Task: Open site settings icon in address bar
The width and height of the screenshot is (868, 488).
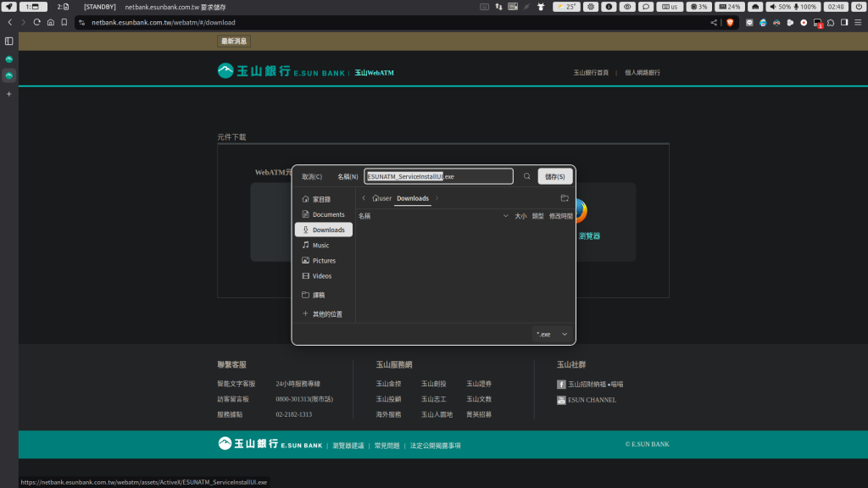Action: pyautogui.click(x=82, y=23)
